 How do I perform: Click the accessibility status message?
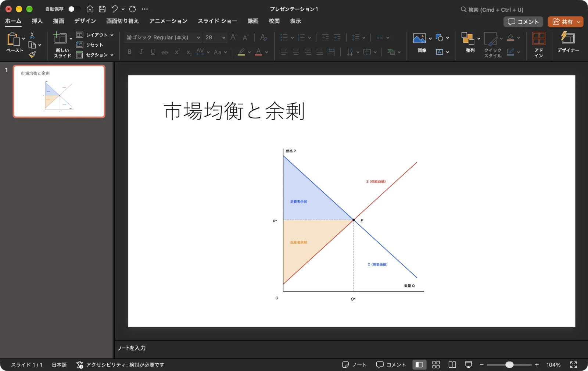point(120,365)
